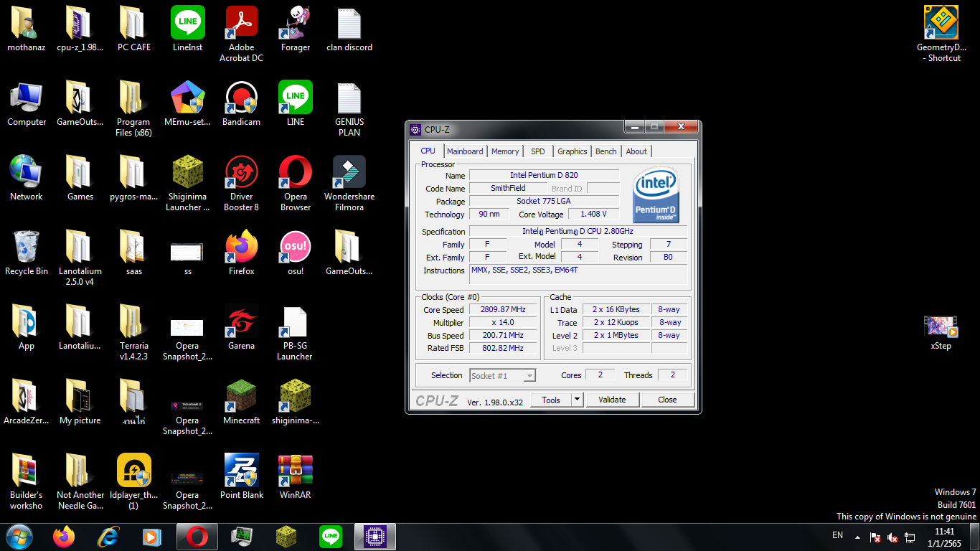This screenshot has height=551, width=980.
Task: Show hidden system tray icons
Action: [857, 537]
